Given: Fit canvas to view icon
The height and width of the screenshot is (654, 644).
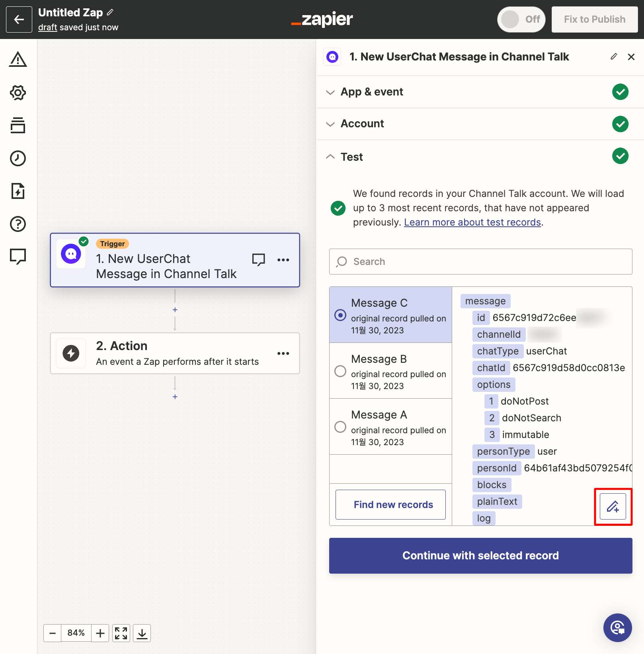Looking at the screenshot, I should (x=121, y=633).
